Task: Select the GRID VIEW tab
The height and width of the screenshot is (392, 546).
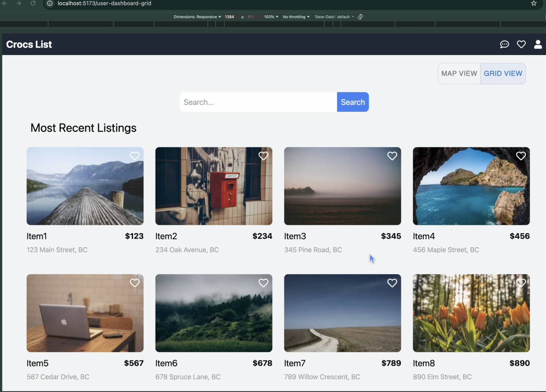Action: coord(503,74)
